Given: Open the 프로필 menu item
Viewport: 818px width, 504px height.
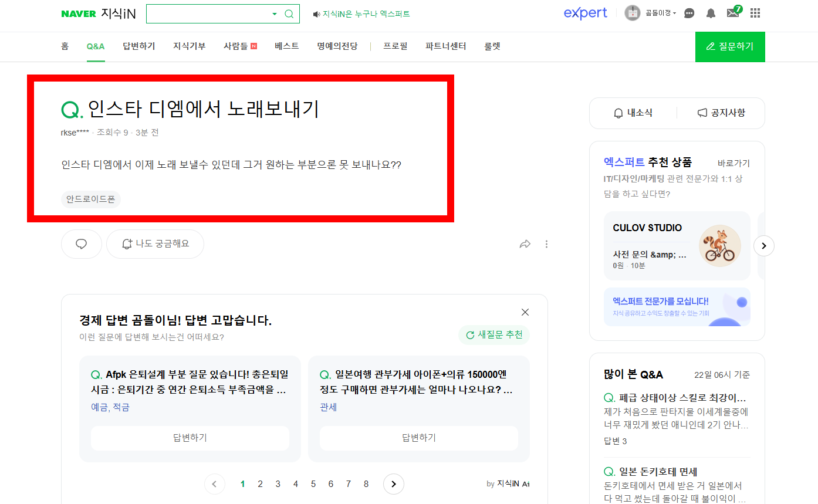Looking at the screenshot, I should point(396,46).
